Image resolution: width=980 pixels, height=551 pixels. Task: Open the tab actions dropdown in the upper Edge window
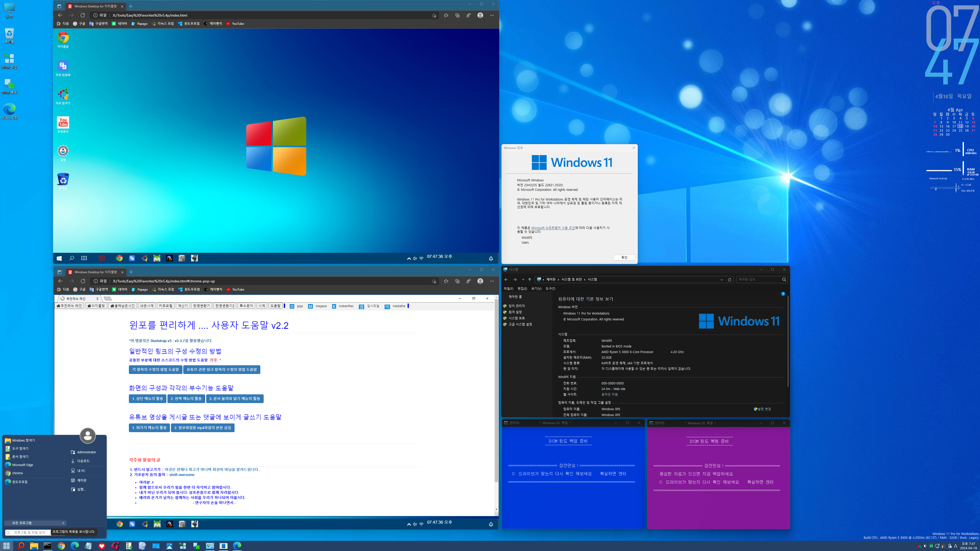59,6
